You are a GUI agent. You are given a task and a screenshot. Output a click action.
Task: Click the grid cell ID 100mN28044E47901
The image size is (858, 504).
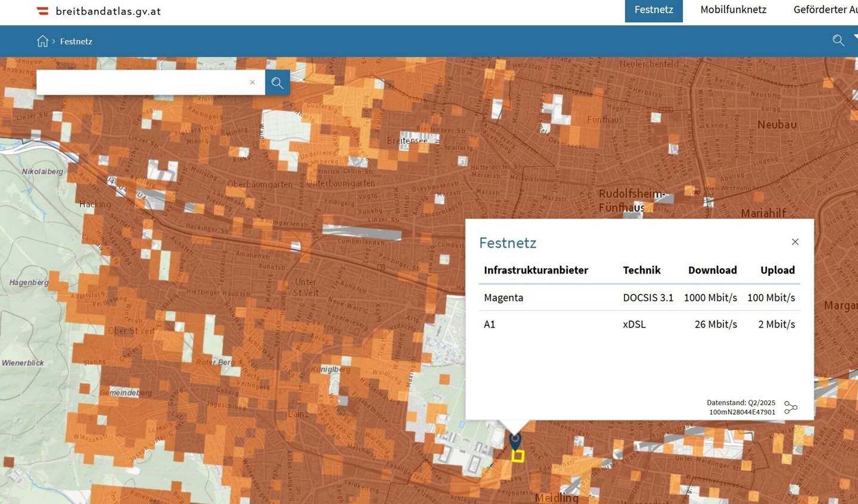pyautogui.click(x=742, y=412)
